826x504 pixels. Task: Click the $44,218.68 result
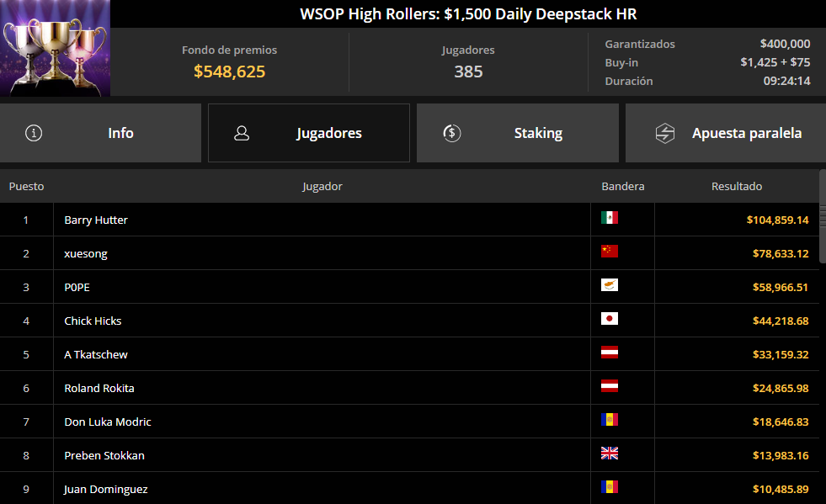(781, 321)
